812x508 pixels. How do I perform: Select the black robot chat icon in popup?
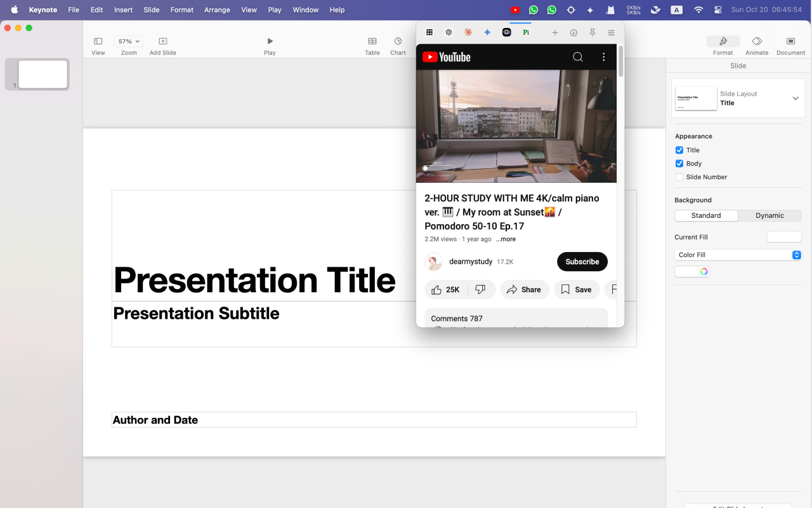(x=507, y=32)
